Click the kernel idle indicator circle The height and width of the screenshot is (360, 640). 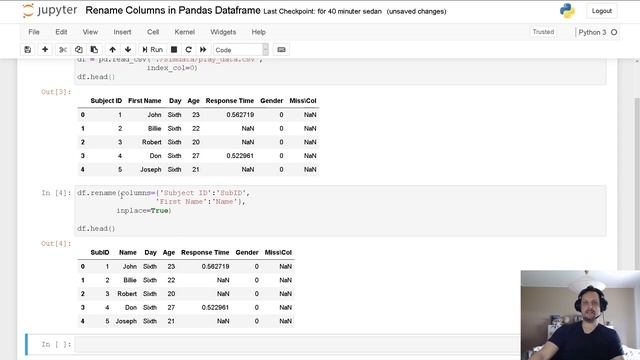click(614, 32)
